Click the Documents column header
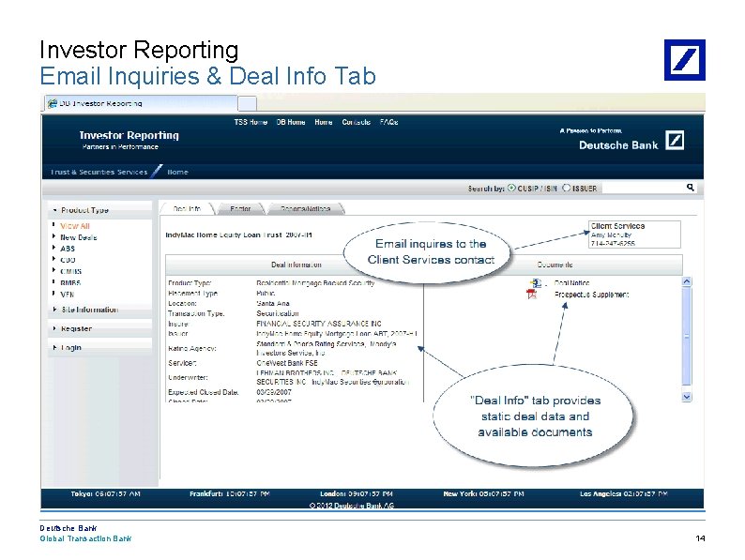Image resolution: width=745 pixels, height=560 pixels. (x=555, y=265)
